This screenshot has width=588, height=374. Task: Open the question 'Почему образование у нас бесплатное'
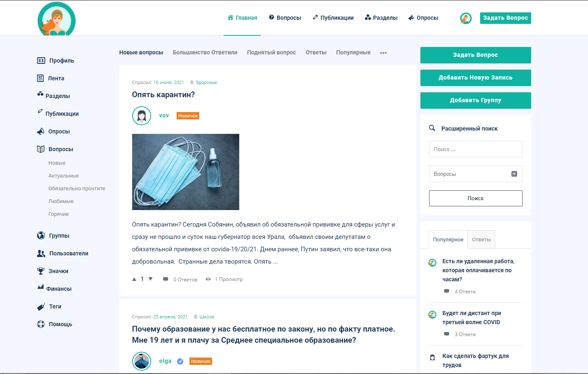point(264,334)
